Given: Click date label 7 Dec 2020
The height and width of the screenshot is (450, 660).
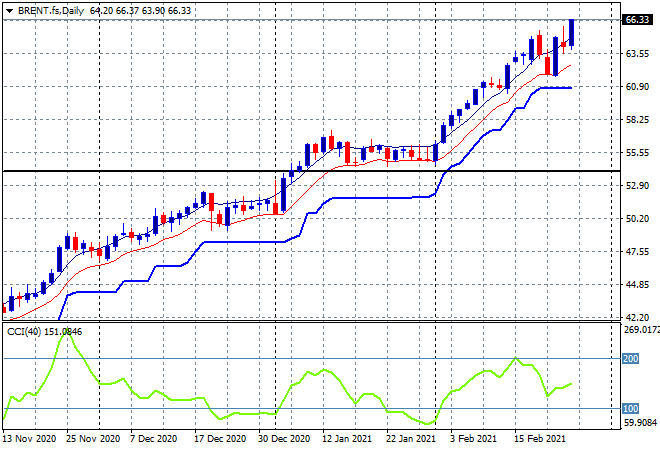Looking at the screenshot, I should [154, 439].
